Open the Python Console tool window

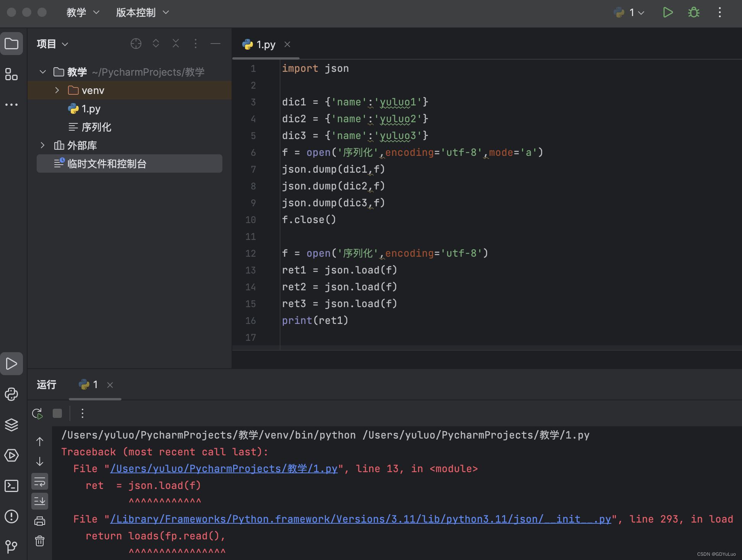coord(11,394)
